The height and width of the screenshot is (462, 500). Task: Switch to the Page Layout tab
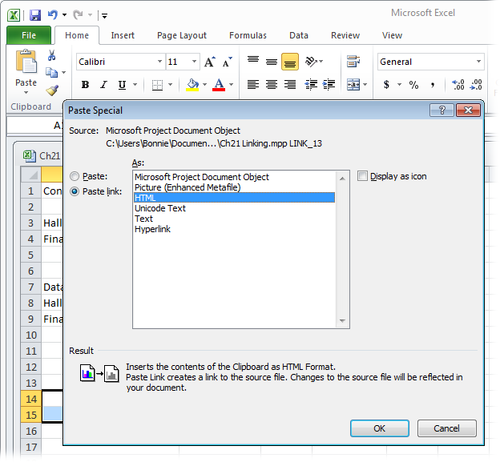pyautogui.click(x=182, y=35)
